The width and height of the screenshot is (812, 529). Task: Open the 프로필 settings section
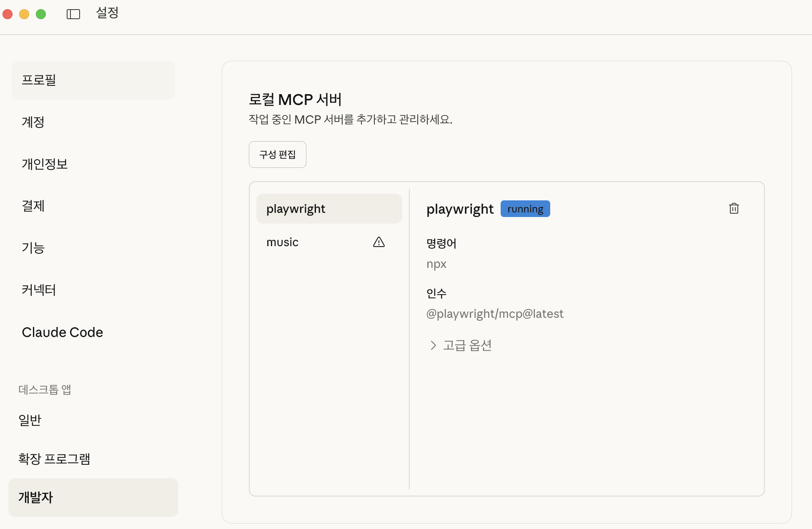(93, 80)
